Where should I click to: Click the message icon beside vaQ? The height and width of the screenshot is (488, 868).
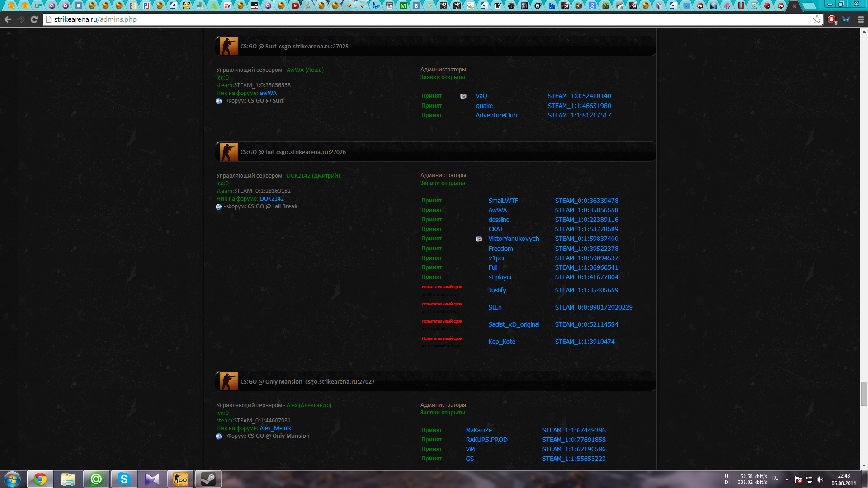pos(463,96)
